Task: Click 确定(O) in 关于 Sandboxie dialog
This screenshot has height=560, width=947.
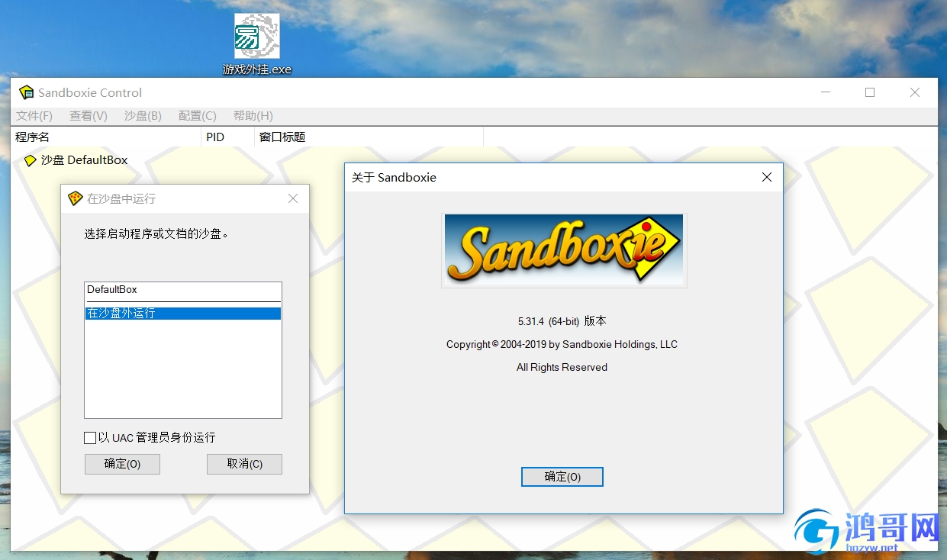Action: [562, 477]
